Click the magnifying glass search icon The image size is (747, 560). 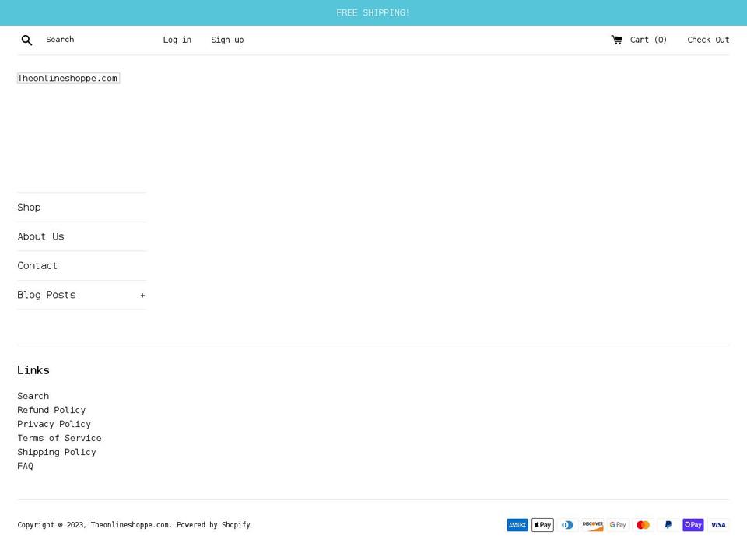pos(26,40)
